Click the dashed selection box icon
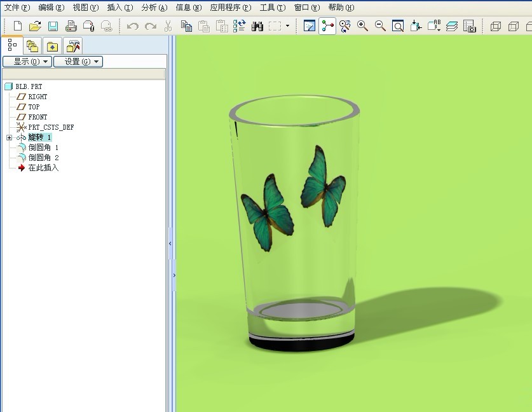532x412 pixels. point(275,26)
